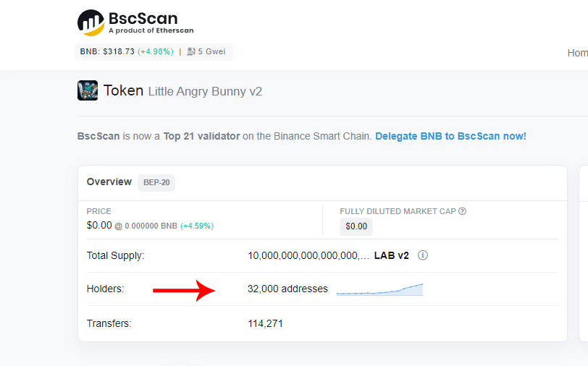The height and width of the screenshot is (366, 588).
Task: Click the truncated total supply number
Action: point(308,255)
